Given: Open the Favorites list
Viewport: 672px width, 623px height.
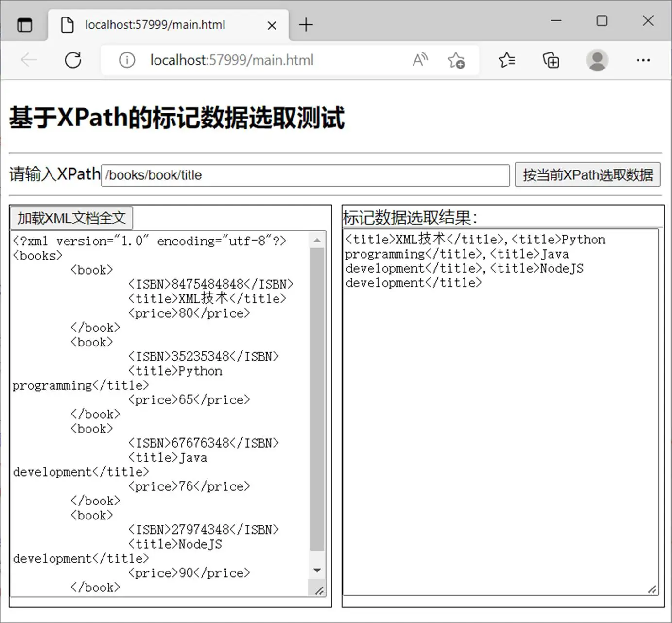Looking at the screenshot, I should coord(507,60).
